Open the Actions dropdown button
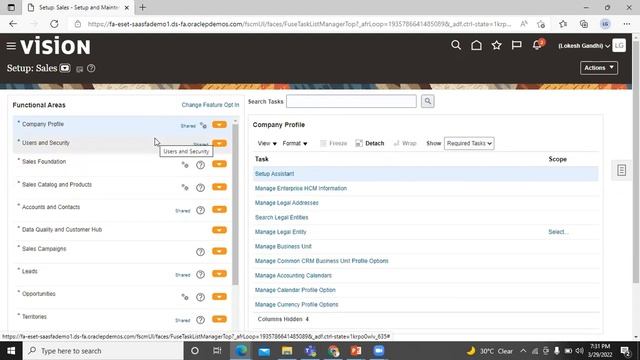Image resolution: width=640 pixels, height=360 pixels. pos(599,68)
